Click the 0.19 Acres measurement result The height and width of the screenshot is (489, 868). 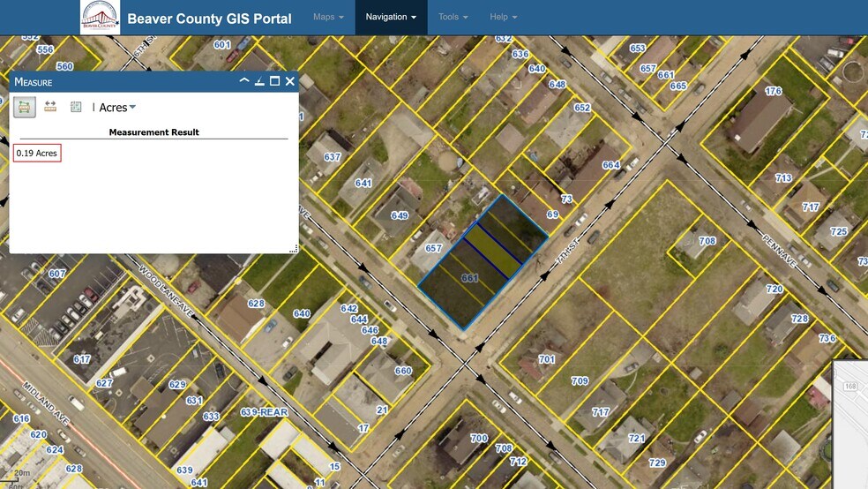(37, 154)
